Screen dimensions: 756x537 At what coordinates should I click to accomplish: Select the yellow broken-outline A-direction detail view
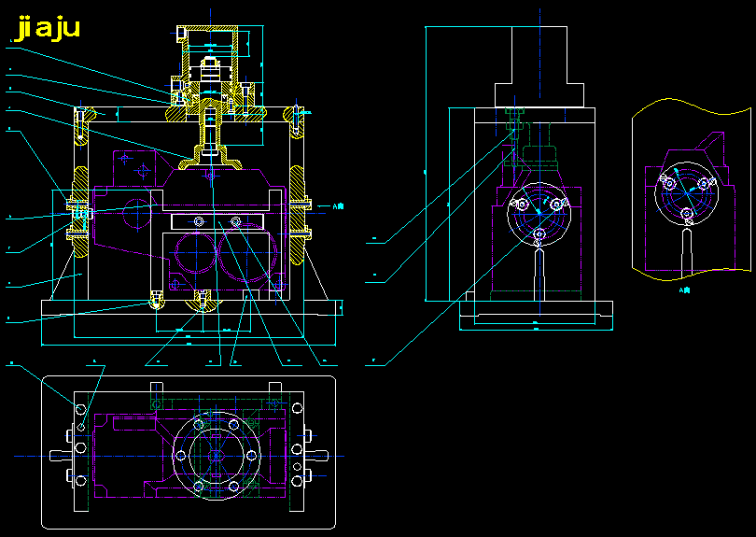tap(692, 190)
